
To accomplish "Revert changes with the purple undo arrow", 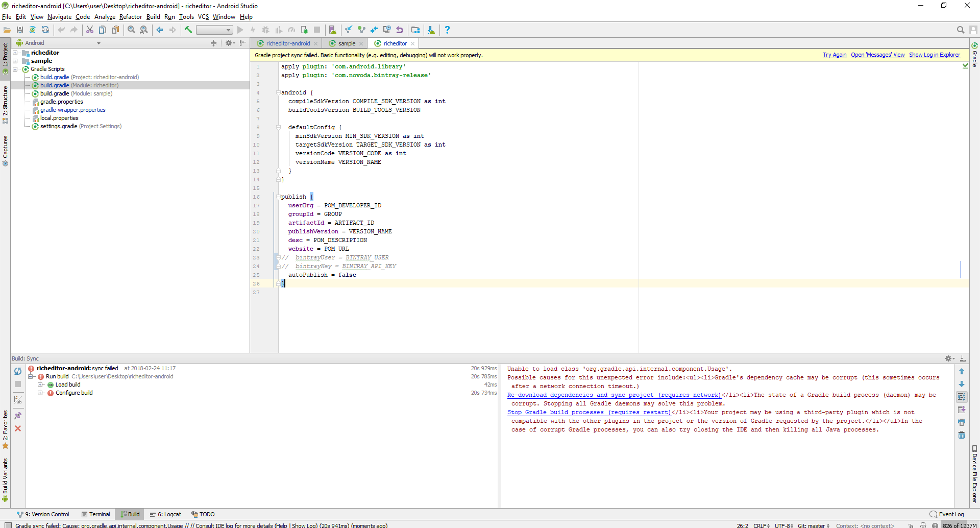I will (x=400, y=30).
